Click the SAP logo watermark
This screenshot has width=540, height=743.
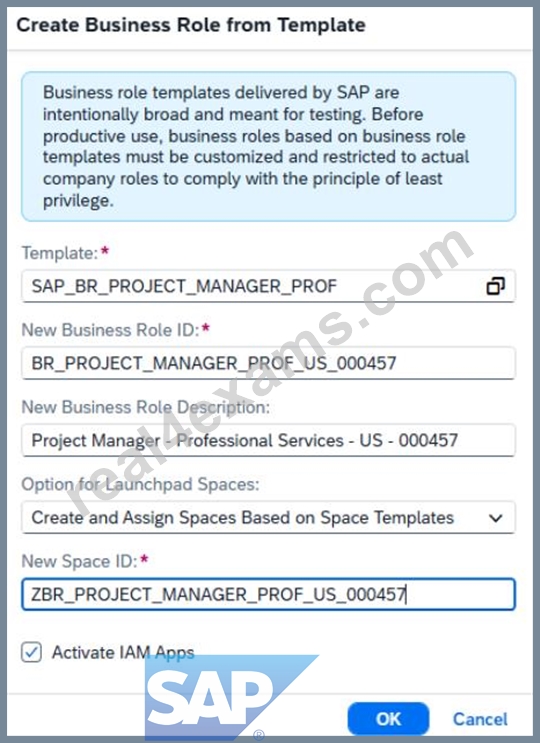click(x=232, y=697)
